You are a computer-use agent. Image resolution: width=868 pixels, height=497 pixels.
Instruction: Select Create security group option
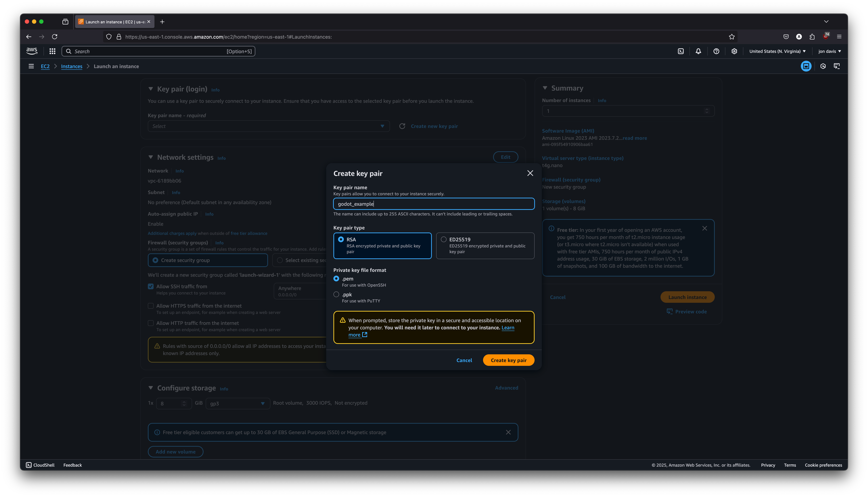[x=207, y=260]
